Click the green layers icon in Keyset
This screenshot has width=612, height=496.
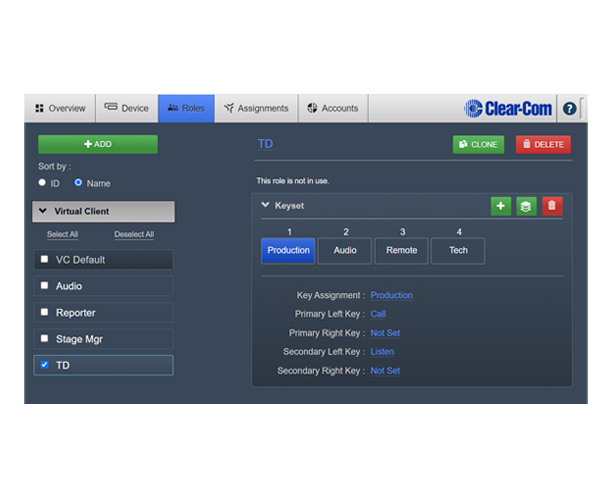tap(527, 206)
